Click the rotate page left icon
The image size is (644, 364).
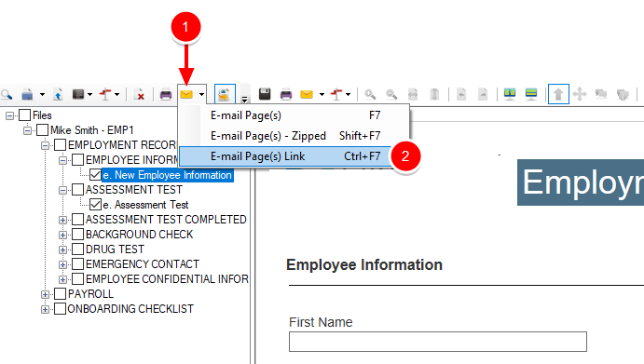click(461, 95)
